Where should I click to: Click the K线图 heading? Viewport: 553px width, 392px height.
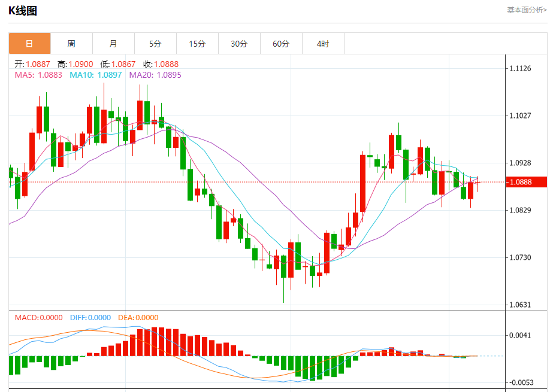point(23,11)
